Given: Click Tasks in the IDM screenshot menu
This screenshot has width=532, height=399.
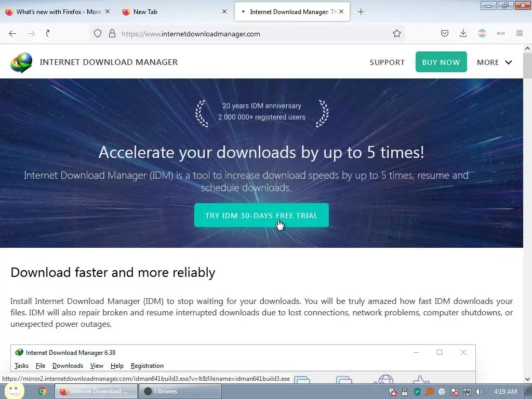Looking at the screenshot, I should (x=21, y=366).
